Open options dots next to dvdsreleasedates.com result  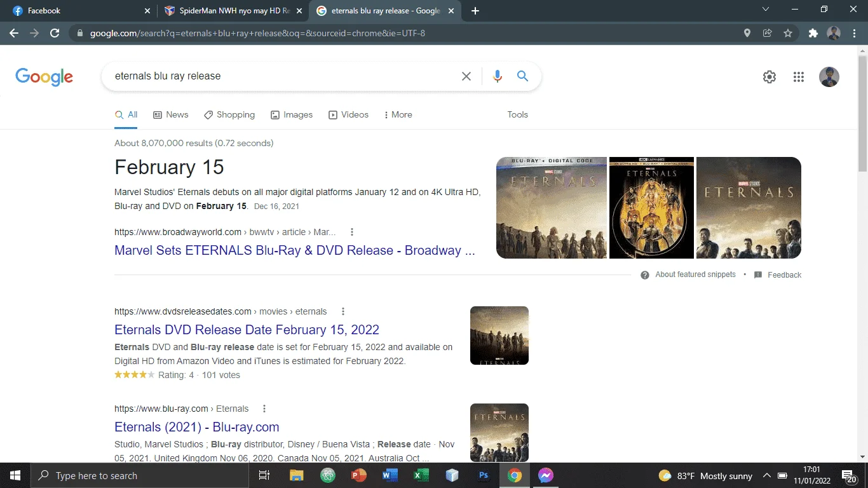click(342, 311)
